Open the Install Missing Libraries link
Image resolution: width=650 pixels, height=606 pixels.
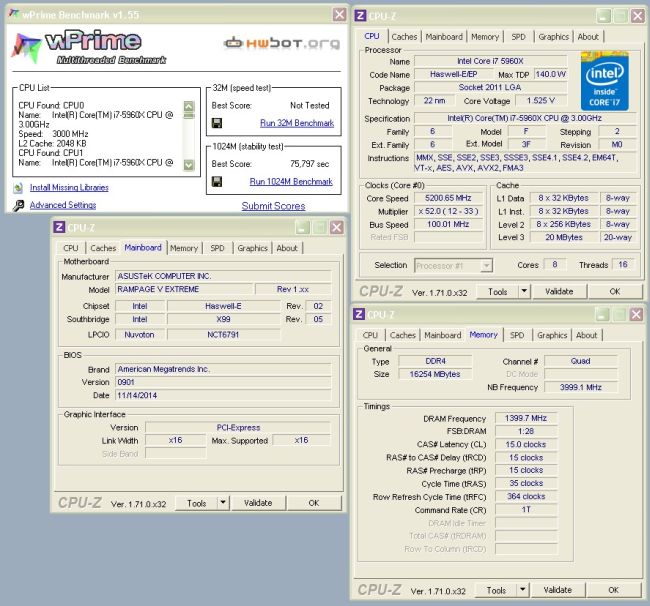click(x=69, y=188)
